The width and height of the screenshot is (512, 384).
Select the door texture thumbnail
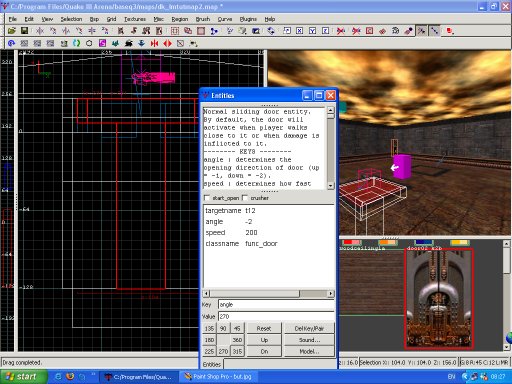click(x=439, y=299)
